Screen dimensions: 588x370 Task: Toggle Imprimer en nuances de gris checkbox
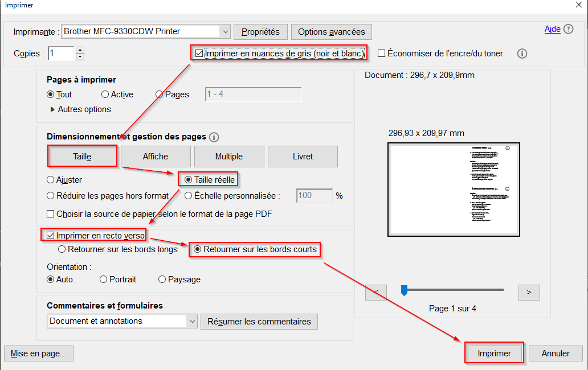pyautogui.click(x=199, y=54)
